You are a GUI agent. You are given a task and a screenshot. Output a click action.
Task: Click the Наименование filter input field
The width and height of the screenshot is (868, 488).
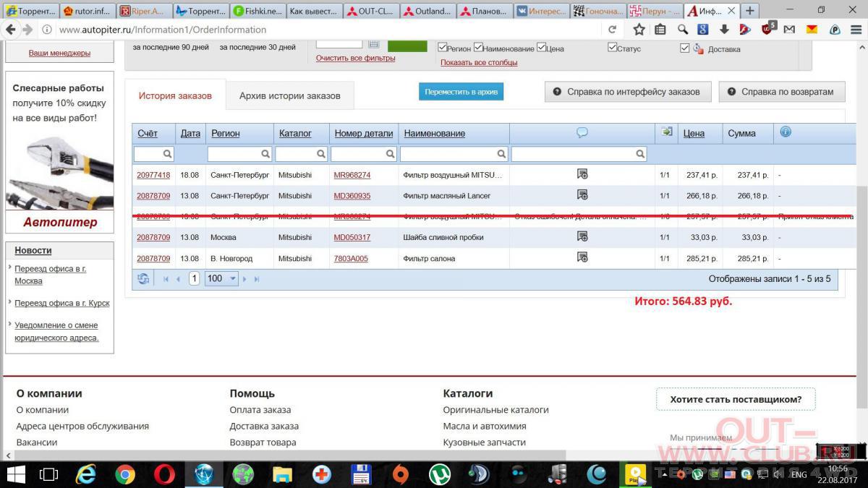[454, 153]
